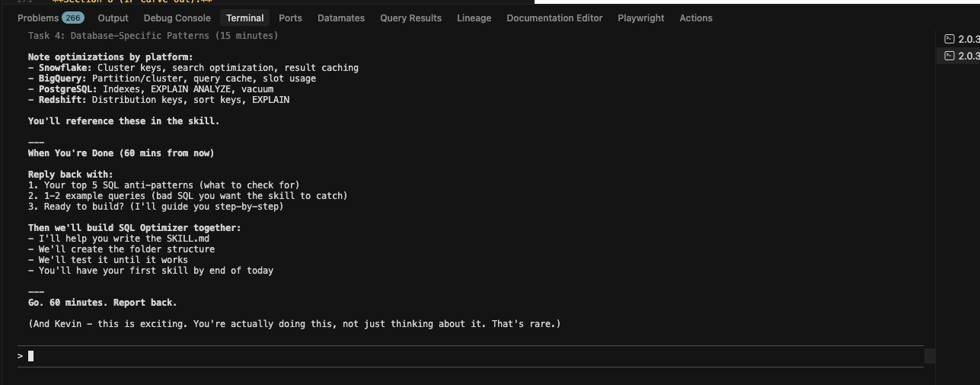Click "You'll reference these in the skill."

pos(124,121)
